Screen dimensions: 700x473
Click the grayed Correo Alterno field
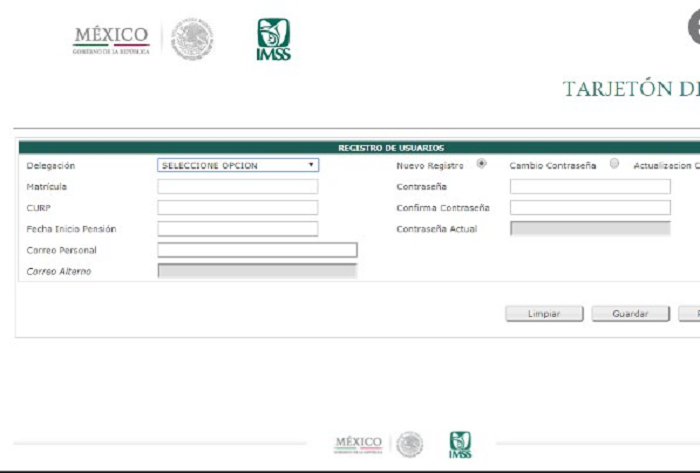(257, 271)
